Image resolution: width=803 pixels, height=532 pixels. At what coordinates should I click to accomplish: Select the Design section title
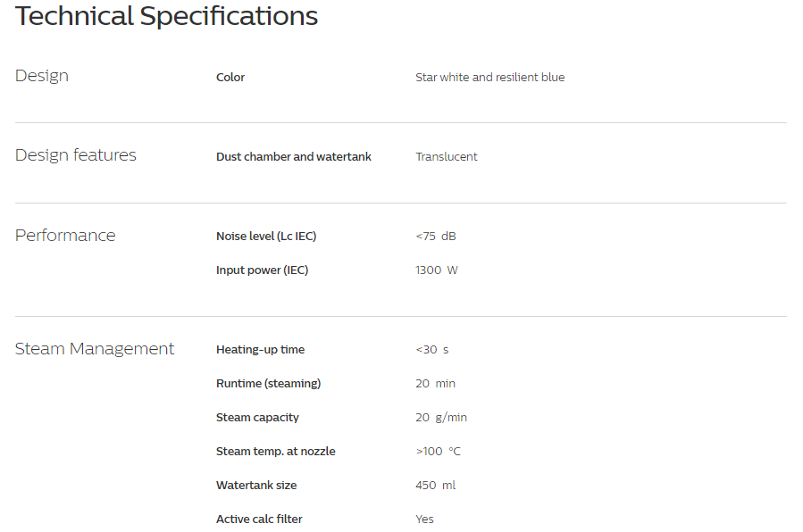click(x=41, y=76)
